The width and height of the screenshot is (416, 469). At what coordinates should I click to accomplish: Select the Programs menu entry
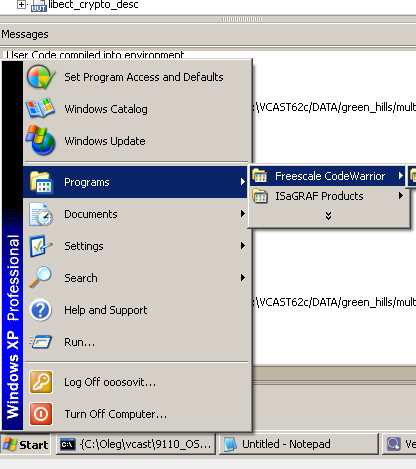135,182
